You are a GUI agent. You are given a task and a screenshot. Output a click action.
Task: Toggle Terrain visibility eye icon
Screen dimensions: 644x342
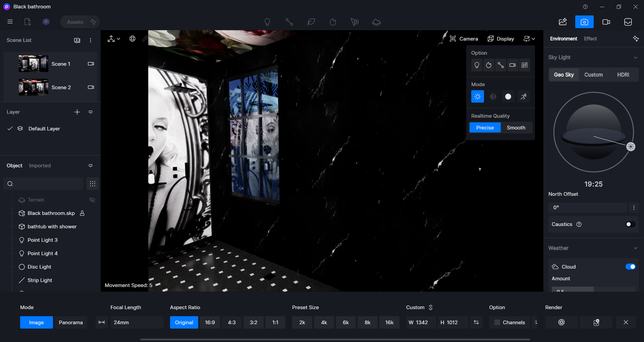[92, 200]
